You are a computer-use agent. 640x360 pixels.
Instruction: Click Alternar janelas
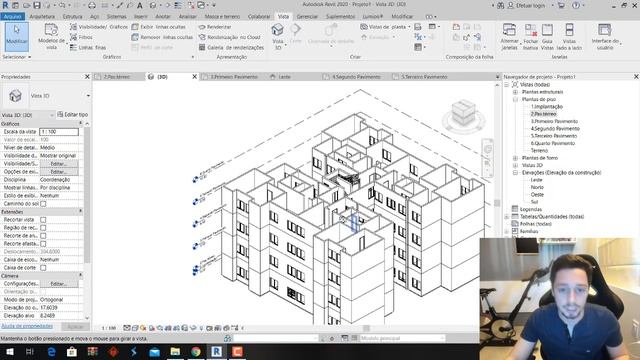tap(509, 37)
